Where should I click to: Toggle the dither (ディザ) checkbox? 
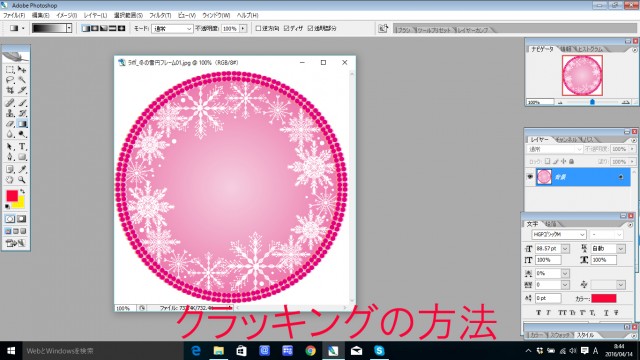click(287, 28)
